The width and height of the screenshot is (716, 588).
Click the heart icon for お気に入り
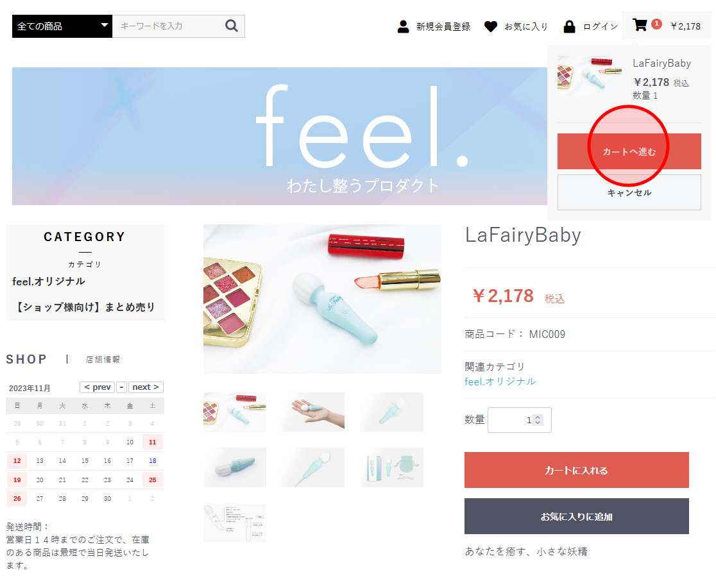point(490,26)
